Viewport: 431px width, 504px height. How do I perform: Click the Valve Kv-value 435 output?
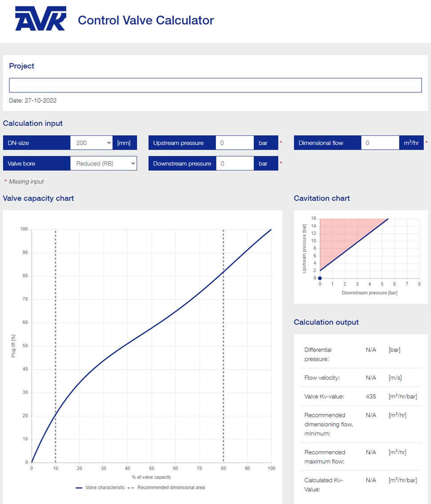click(x=371, y=396)
